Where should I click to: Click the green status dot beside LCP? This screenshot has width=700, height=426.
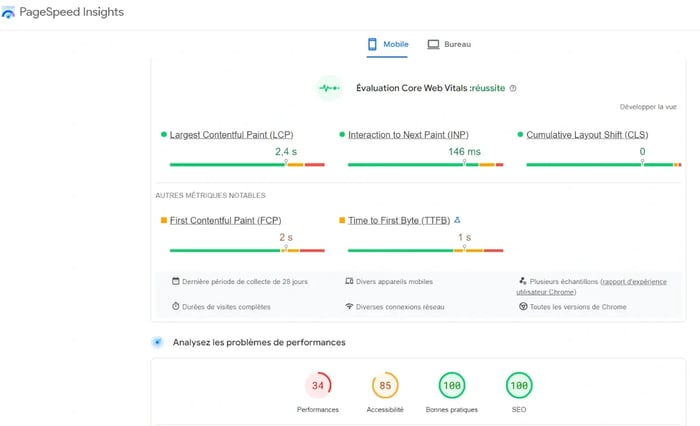[163, 134]
